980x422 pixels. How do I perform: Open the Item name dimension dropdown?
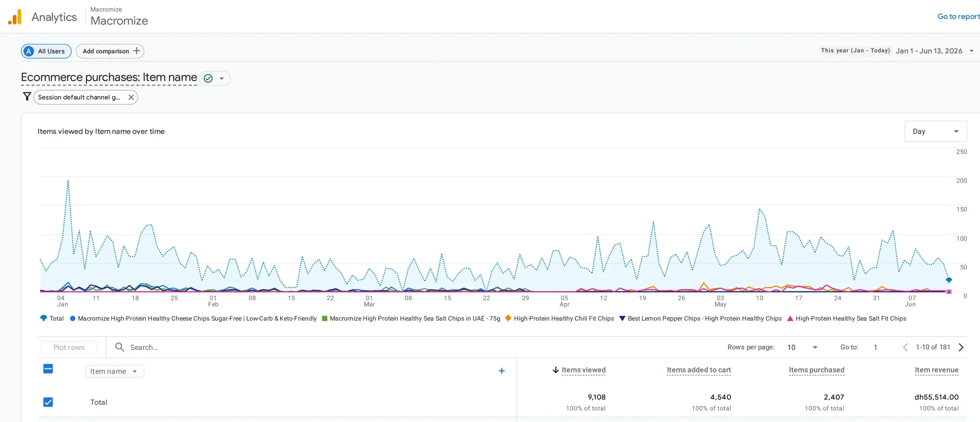(x=115, y=371)
